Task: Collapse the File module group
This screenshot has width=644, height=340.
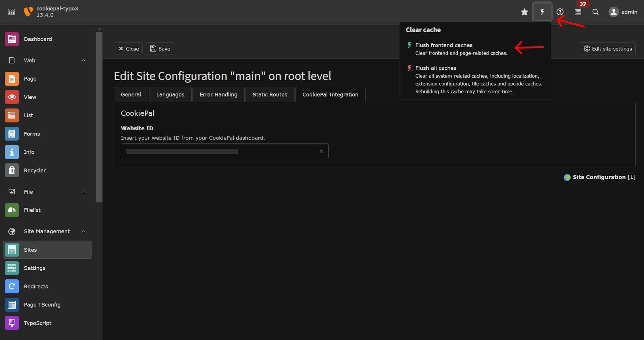Action: pyautogui.click(x=83, y=192)
